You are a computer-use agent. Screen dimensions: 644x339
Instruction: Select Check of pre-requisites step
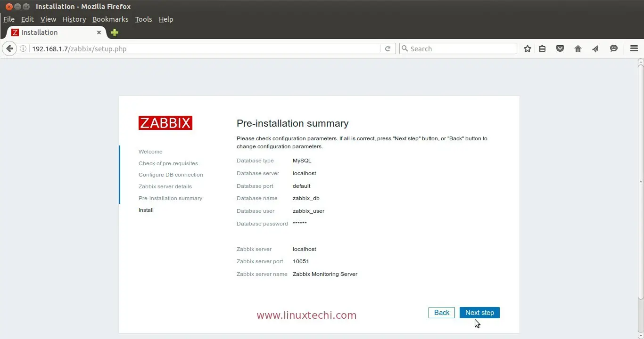168,163
